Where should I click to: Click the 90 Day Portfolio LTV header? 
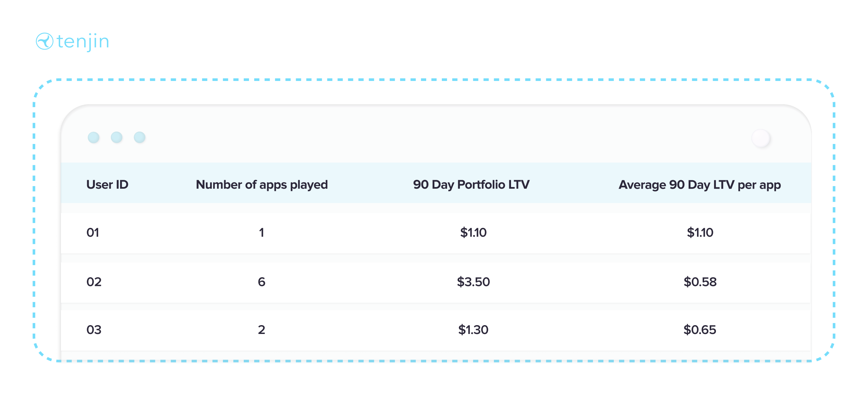pos(471,184)
